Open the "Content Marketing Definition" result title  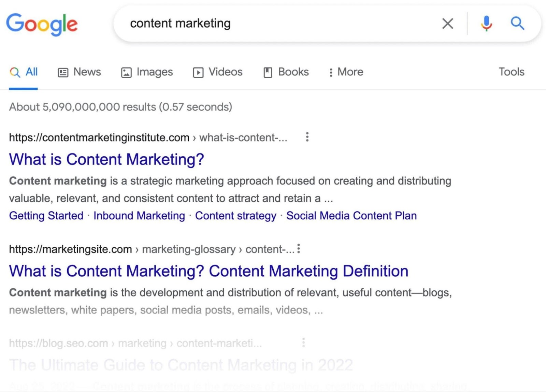tap(208, 271)
